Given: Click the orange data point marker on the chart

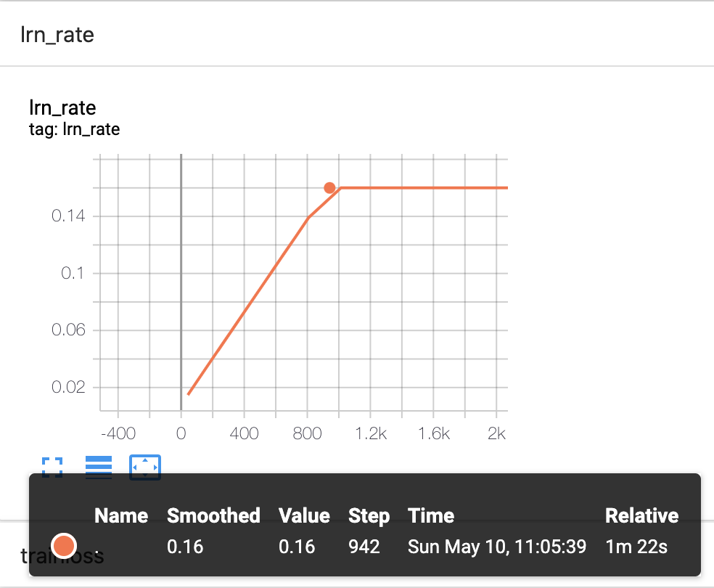Looking at the screenshot, I should [330, 187].
